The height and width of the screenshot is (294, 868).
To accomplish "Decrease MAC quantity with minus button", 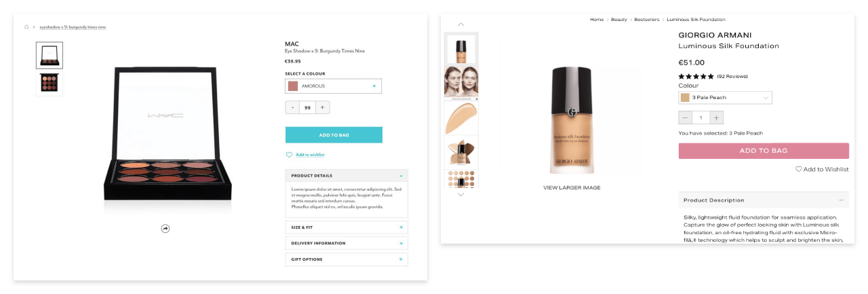I will pos(293,107).
